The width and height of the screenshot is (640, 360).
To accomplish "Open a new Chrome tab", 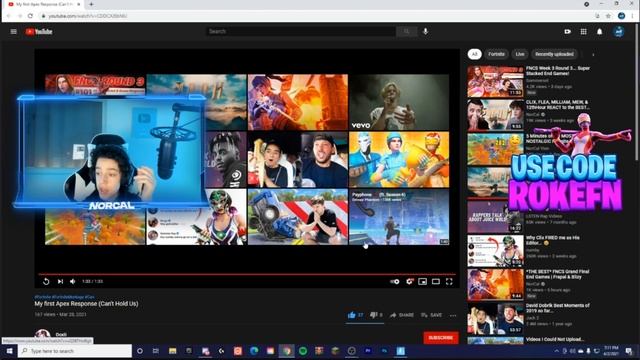I will (91, 4).
